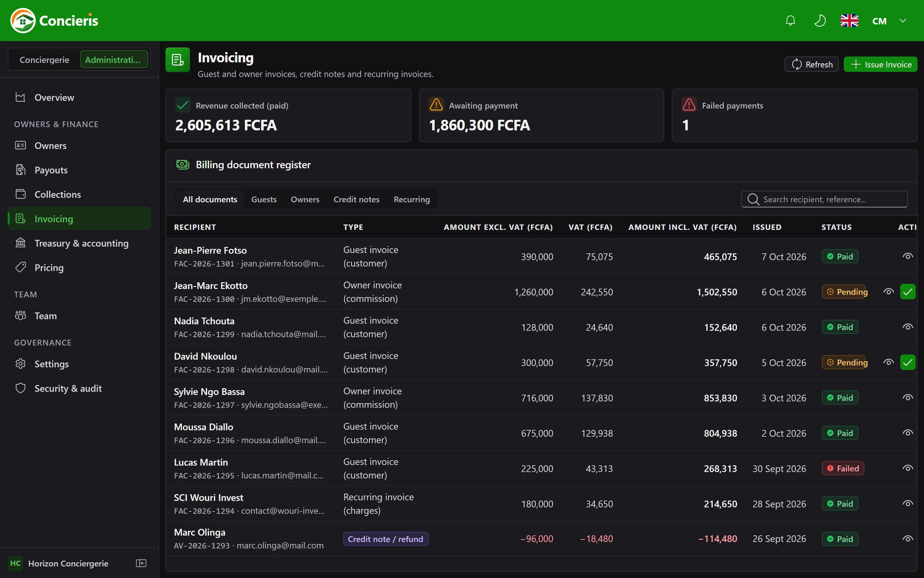
Task: Sort by Issued column header
Action: tap(767, 227)
